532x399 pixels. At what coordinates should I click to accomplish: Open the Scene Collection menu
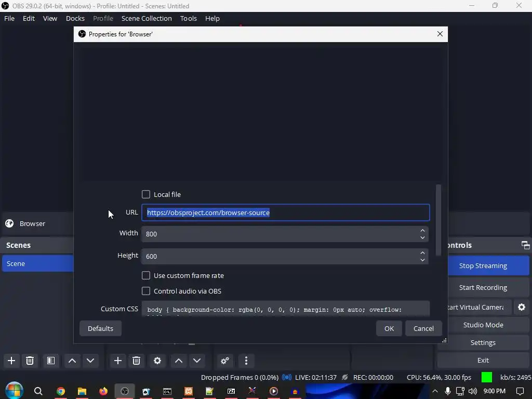[147, 18]
